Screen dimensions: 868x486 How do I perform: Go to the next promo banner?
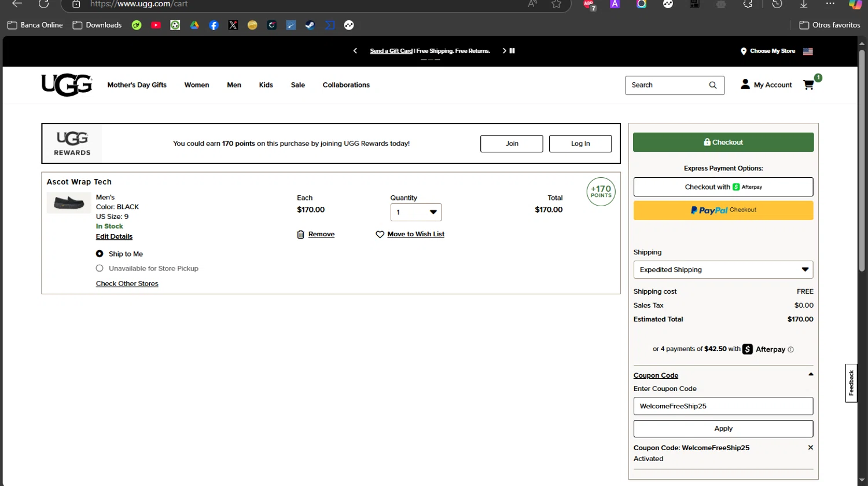pos(504,51)
